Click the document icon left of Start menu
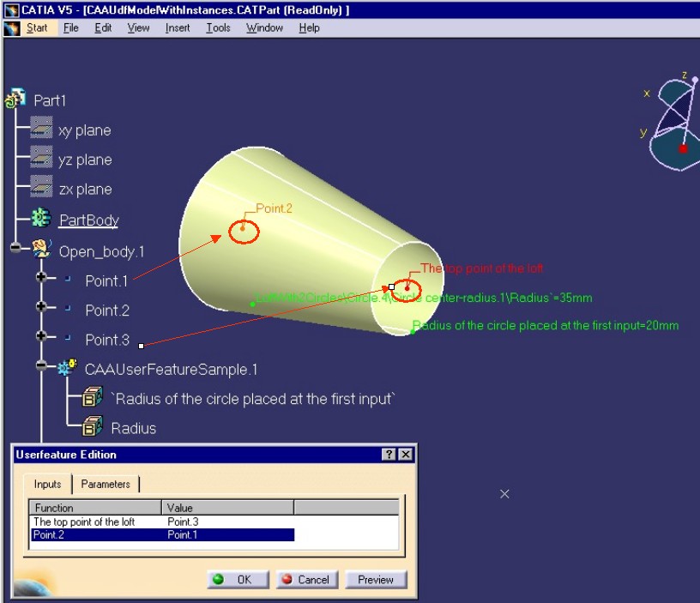This screenshot has width=700, height=603. click(x=12, y=28)
